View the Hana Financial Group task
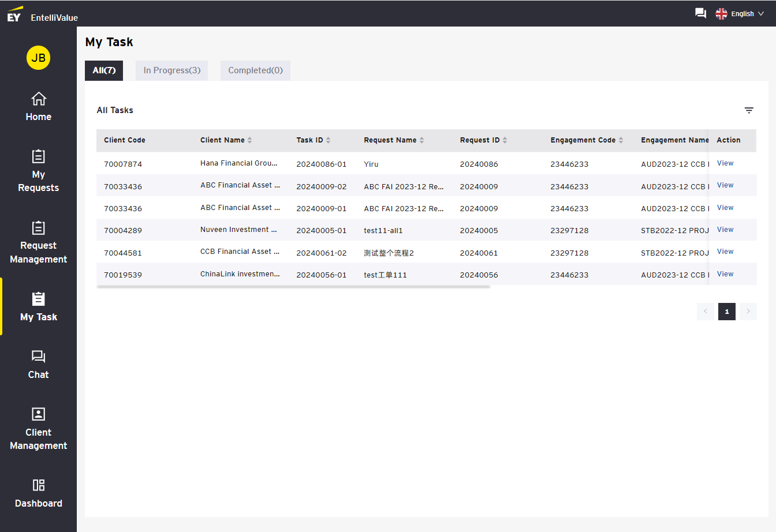 [x=725, y=163]
